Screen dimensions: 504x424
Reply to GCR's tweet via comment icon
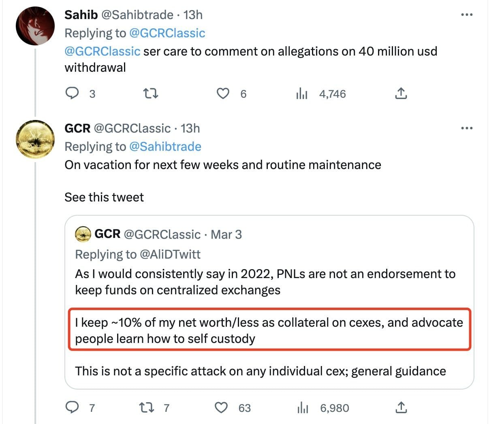[72, 407]
